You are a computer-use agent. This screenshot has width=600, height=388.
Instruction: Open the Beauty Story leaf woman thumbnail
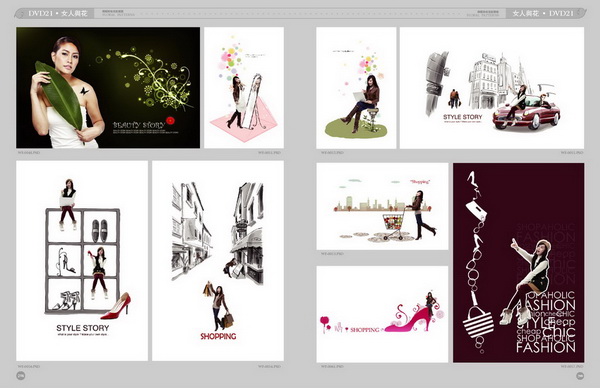click(x=108, y=88)
